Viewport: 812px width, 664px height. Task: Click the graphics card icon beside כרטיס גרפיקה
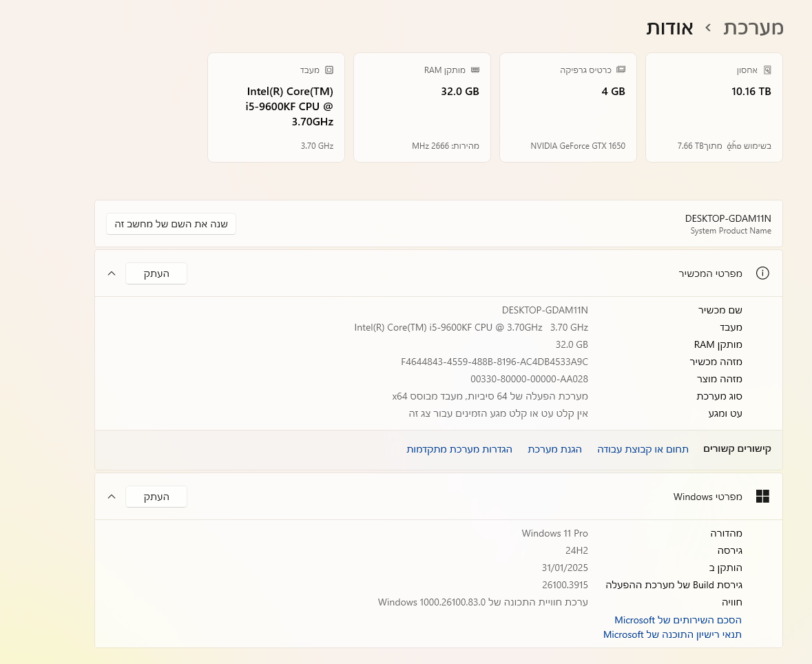tap(621, 70)
